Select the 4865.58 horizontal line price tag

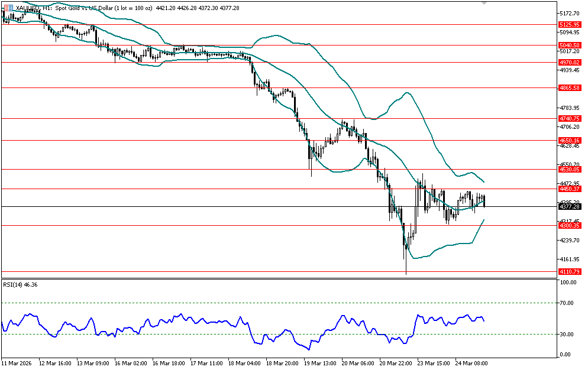pos(568,87)
